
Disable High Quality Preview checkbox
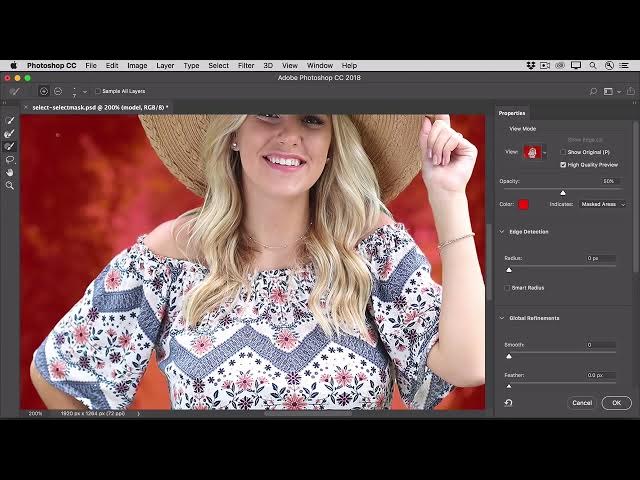tap(563, 164)
